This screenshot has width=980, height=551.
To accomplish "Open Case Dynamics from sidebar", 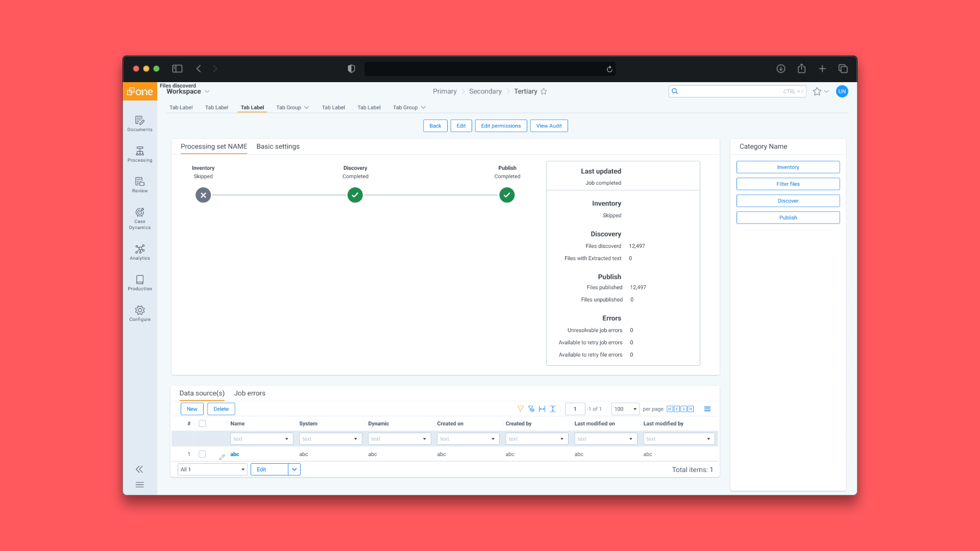I will 140,218.
